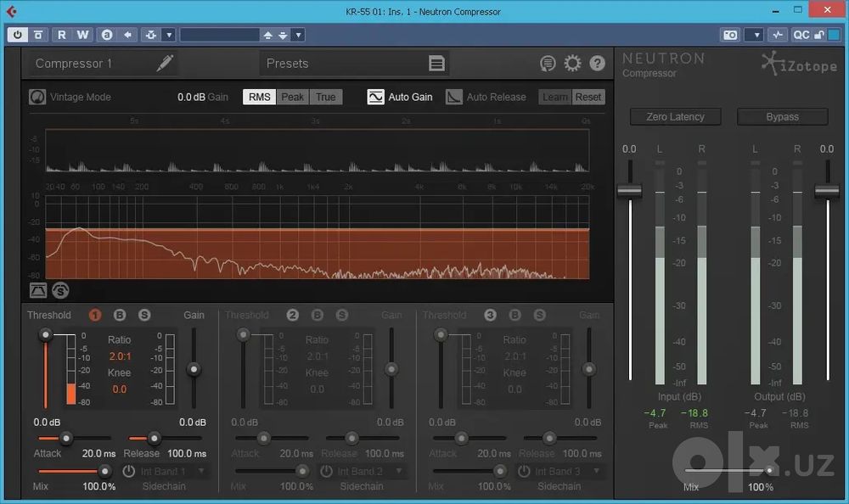The width and height of the screenshot is (849, 504).
Task: Toggle band 3 sidechain power icon
Action: pyautogui.click(x=524, y=471)
